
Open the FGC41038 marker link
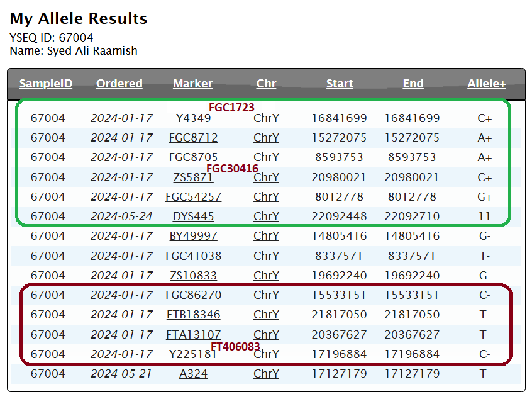point(193,256)
